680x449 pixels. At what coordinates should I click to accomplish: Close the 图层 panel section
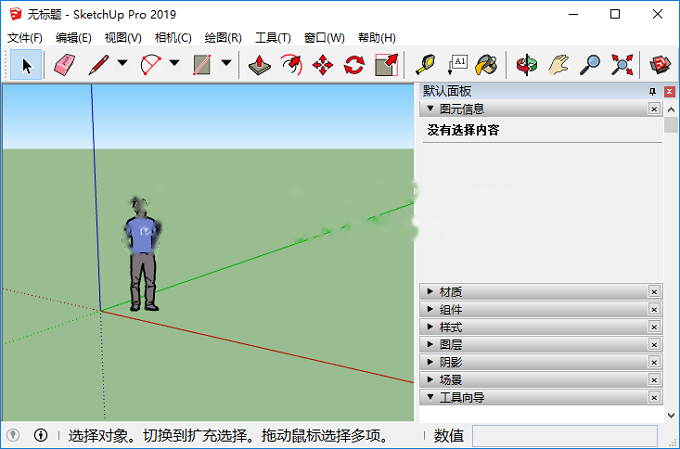point(654,344)
